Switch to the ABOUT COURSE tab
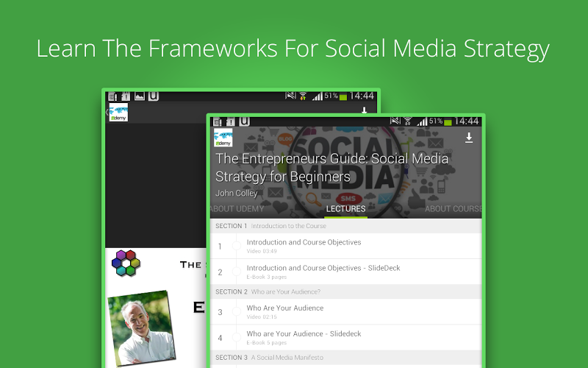Image resolution: width=588 pixels, height=368 pixels. tap(453, 209)
